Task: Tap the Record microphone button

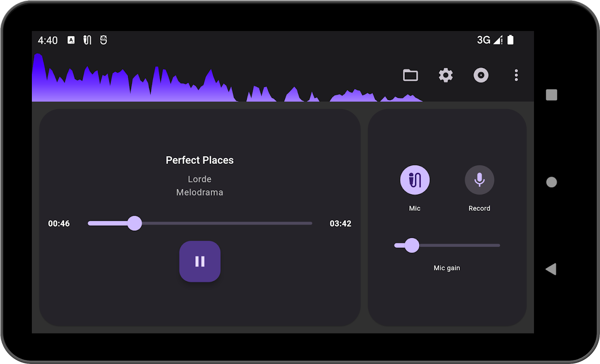Action: point(479,180)
